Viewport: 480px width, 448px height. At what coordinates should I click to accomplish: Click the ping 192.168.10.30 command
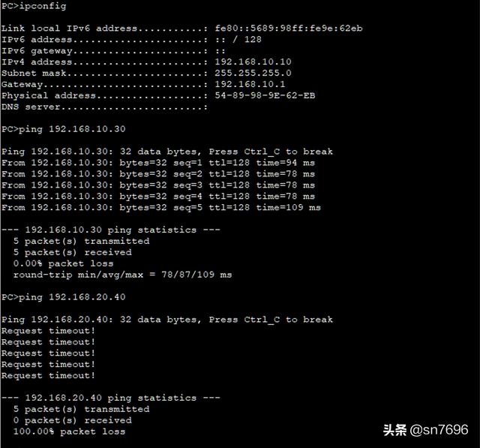pos(63,129)
